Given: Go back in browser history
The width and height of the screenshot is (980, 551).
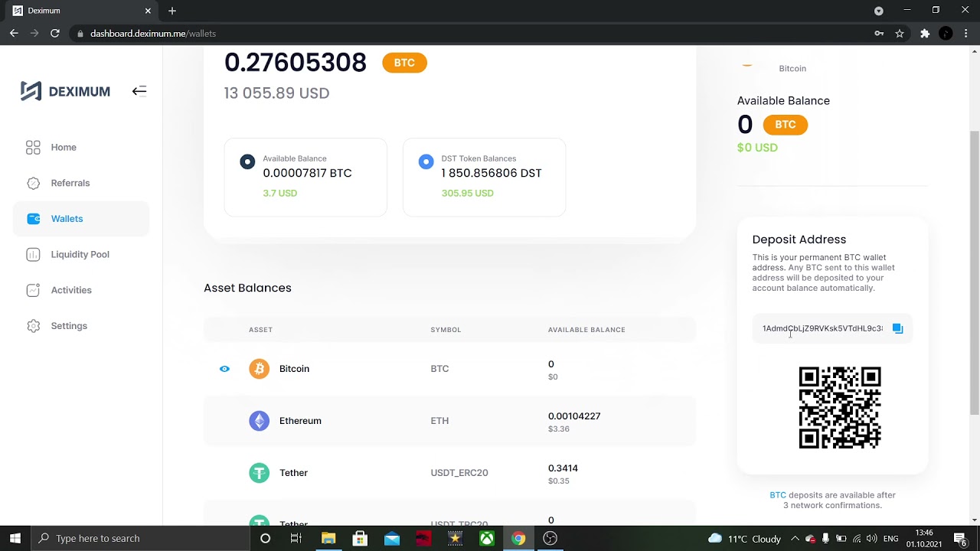Looking at the screenshot, I should [x=14, y=34].
